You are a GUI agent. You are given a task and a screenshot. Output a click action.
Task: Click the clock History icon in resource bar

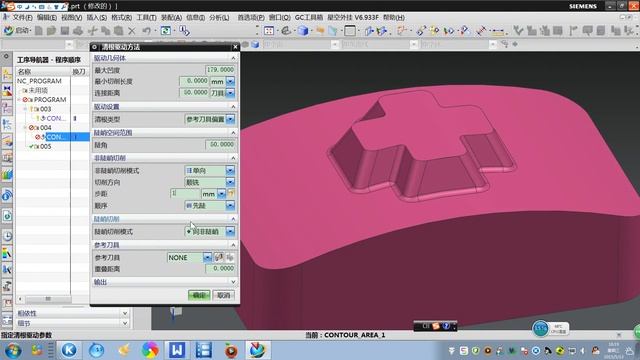pyautogui.click(x=7, y=236)
